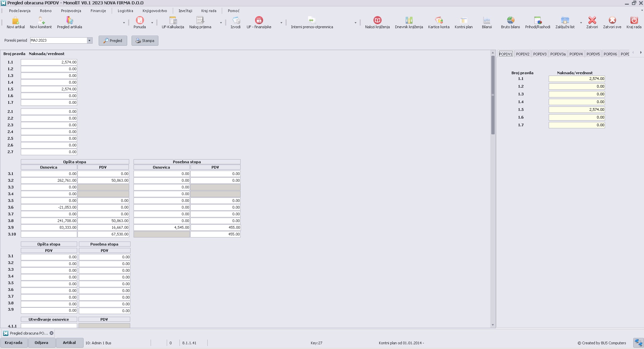Open dropdown arrow next to Interni prenos-otpremnica
This screenshot has width=644, height=349.
point(355,23)
